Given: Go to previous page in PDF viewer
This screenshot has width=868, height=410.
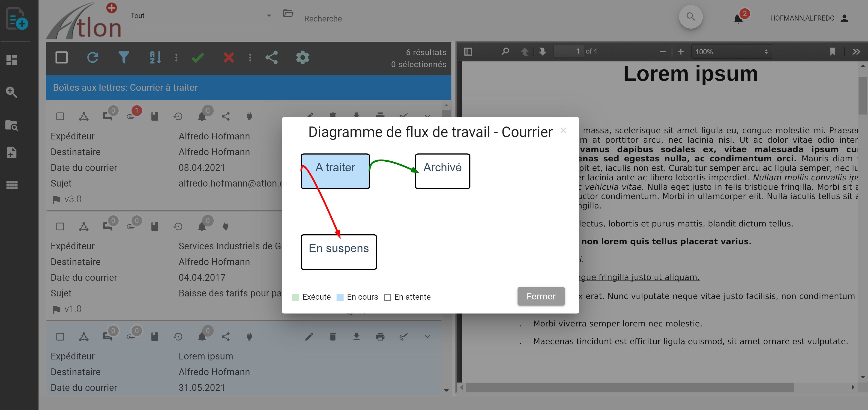Looking at the screenshot, I should coord(525,51).
